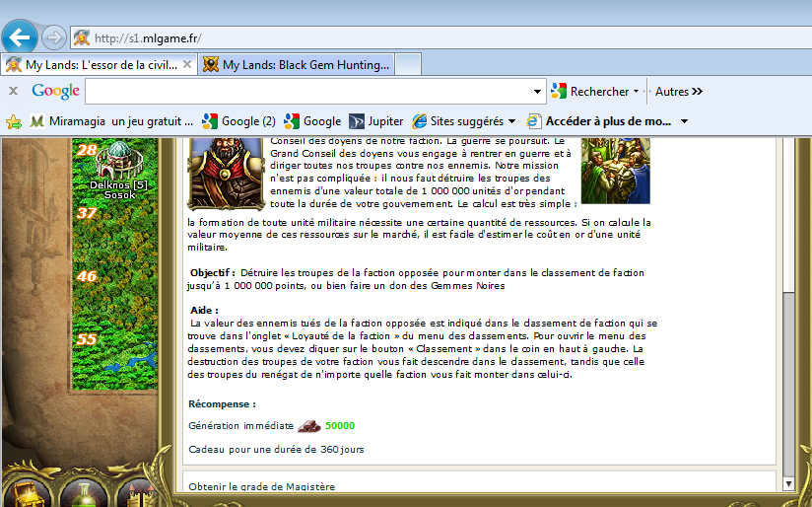The image size is (812, 507).
Task: Click the browser Forward arrow button
Action: (54, 37)
